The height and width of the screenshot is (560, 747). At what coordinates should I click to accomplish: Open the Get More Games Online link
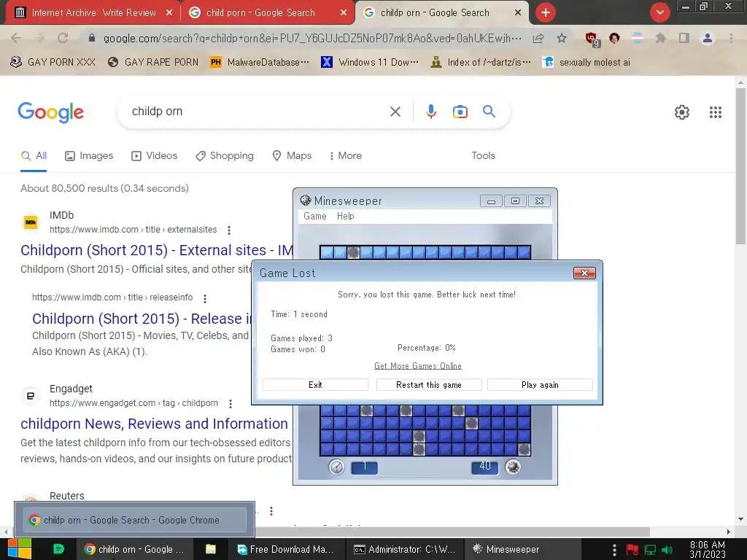click(x=418, y=366)
